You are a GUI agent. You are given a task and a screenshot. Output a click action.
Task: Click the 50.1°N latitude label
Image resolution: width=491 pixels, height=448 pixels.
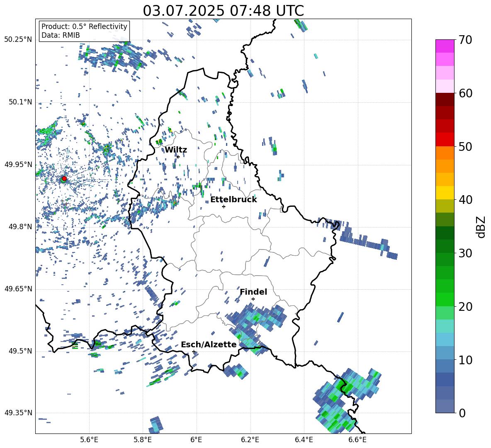(20, 102)
